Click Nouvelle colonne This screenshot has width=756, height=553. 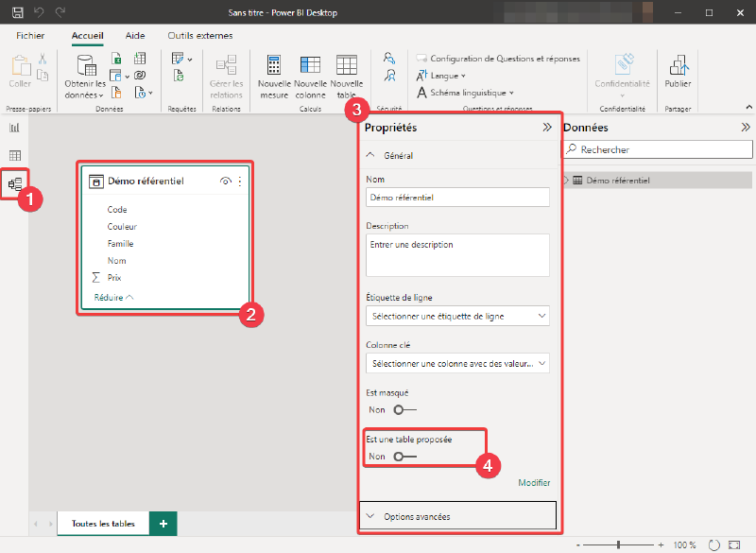[310, 78]
